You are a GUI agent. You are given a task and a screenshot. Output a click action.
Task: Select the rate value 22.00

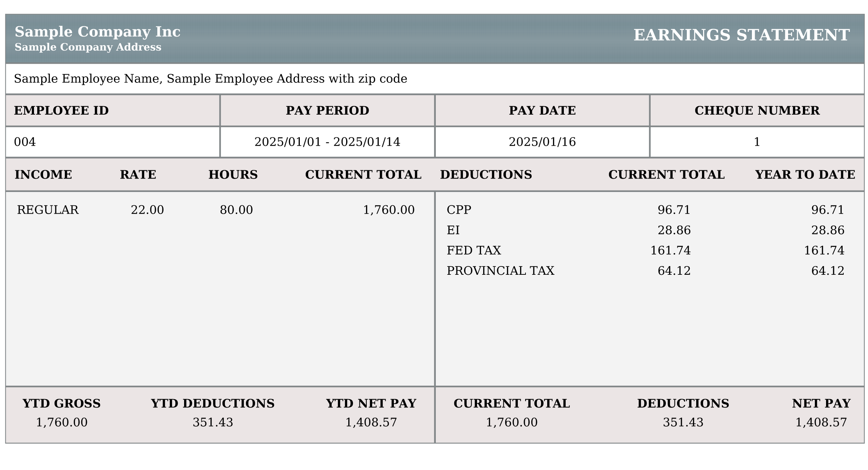147,210
